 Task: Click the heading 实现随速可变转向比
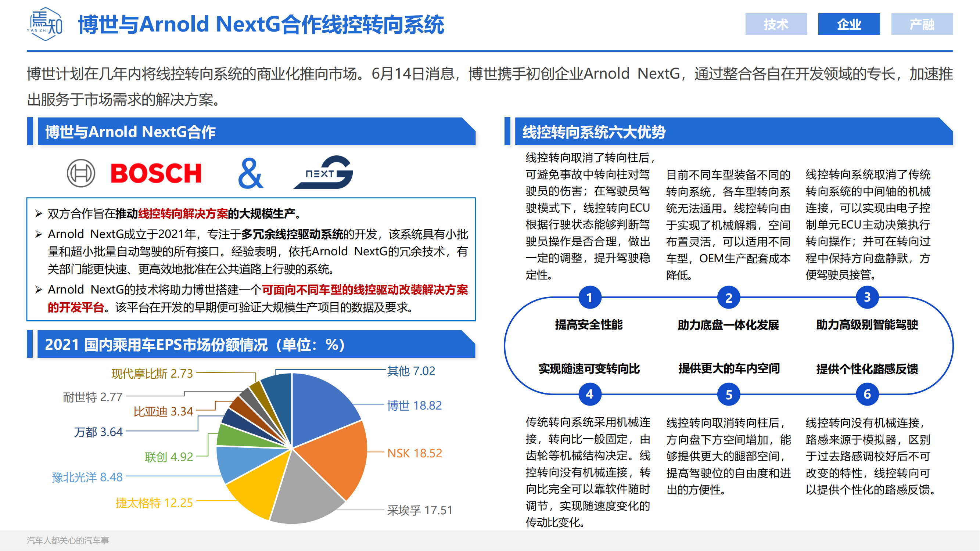[x=589, y=369]
